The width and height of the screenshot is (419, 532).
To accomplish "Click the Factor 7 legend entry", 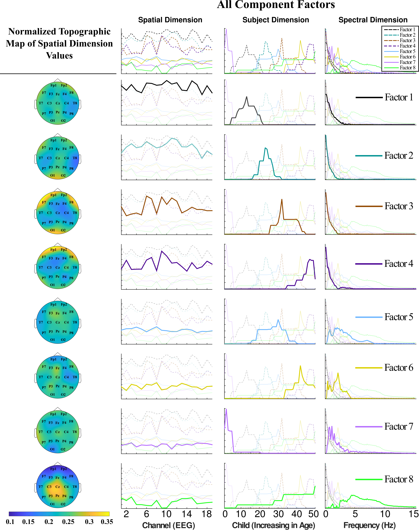I will 400,62.
